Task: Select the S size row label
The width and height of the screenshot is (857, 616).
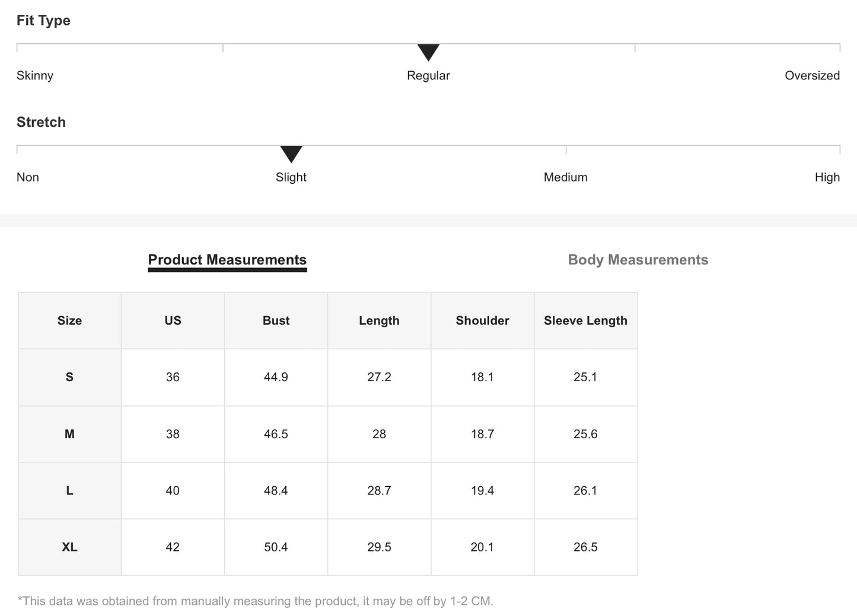Action: pyautogui.click(x=69, y=377)
